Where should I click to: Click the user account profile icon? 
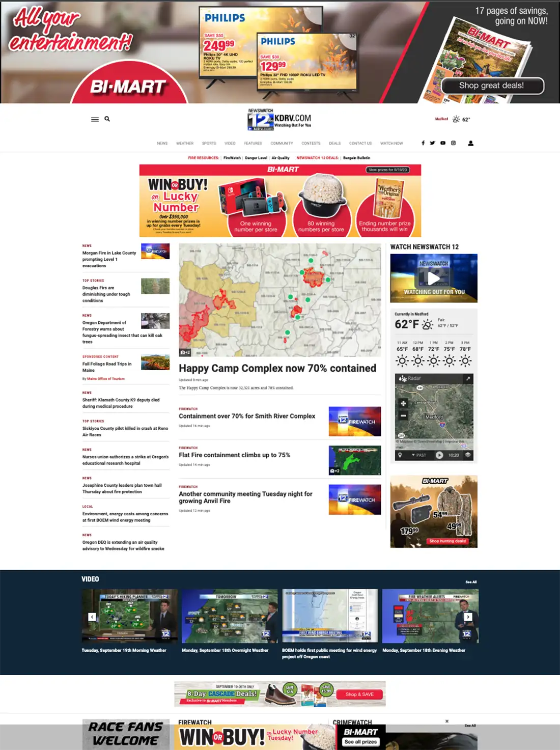(x=471, y=143)
